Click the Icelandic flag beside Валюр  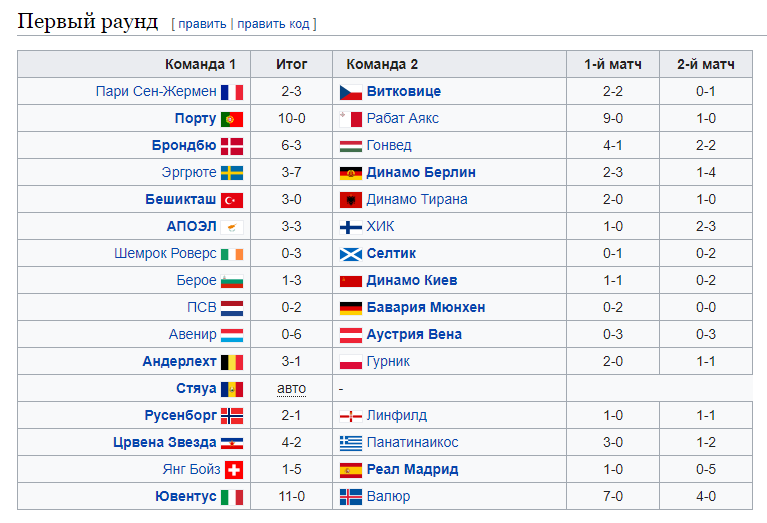[x=351, y=497]
